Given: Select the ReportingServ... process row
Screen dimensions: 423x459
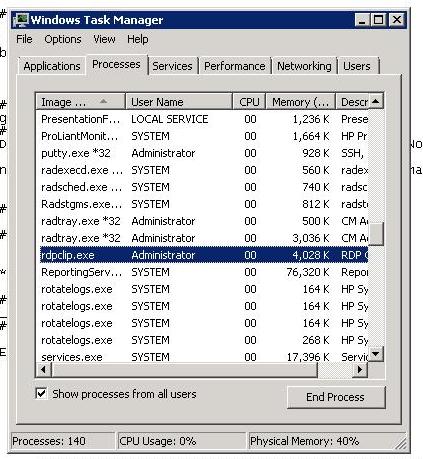Looking at the screenshot, I should coord(204,272).
